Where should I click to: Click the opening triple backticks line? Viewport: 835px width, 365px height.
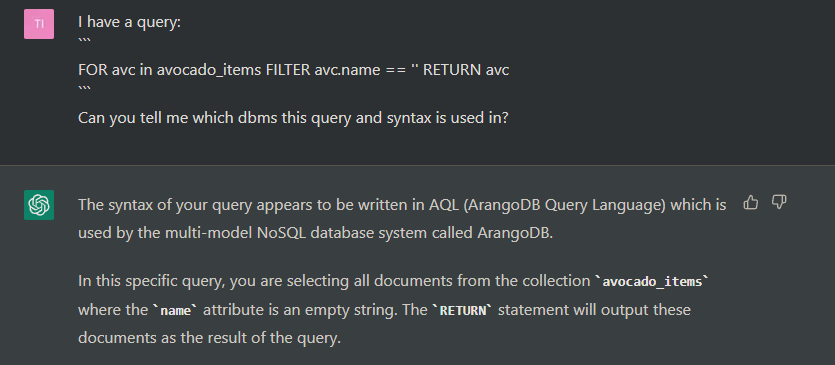pyautogui.click(x=84, y=42)
